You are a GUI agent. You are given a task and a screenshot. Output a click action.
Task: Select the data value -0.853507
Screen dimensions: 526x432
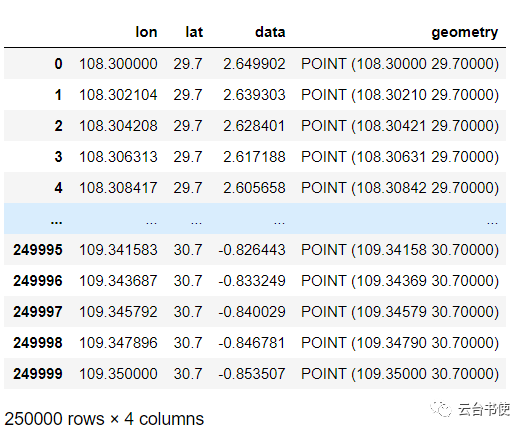(x=252, y=374)
